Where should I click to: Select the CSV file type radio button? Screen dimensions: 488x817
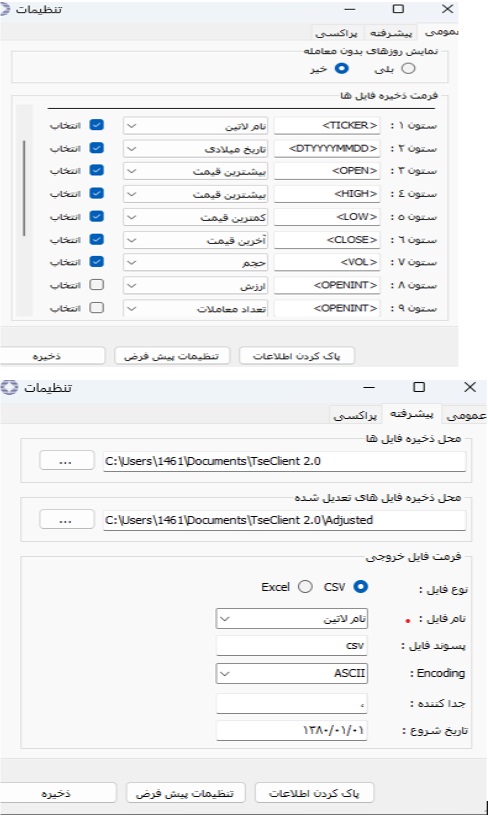360,587
